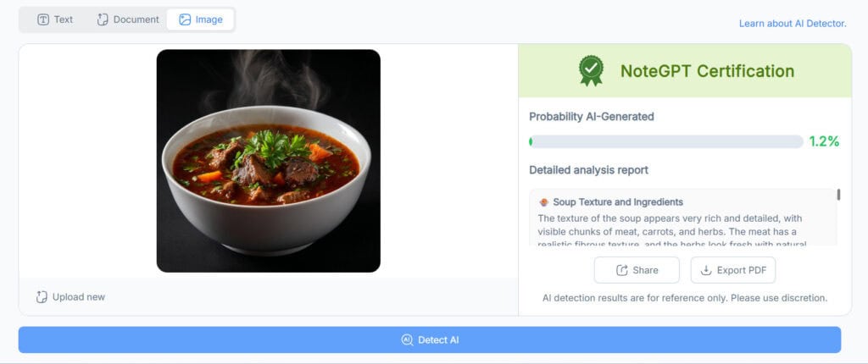The width and height of the screenshot is (868, 364).
Task: Click the 1.2% probability value
Action: pyautogui.click(x=823, y=141)
